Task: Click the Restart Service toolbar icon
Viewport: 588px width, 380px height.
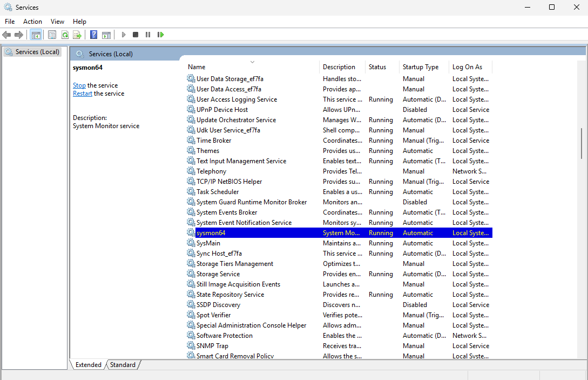Action: (x=160, y=35)
